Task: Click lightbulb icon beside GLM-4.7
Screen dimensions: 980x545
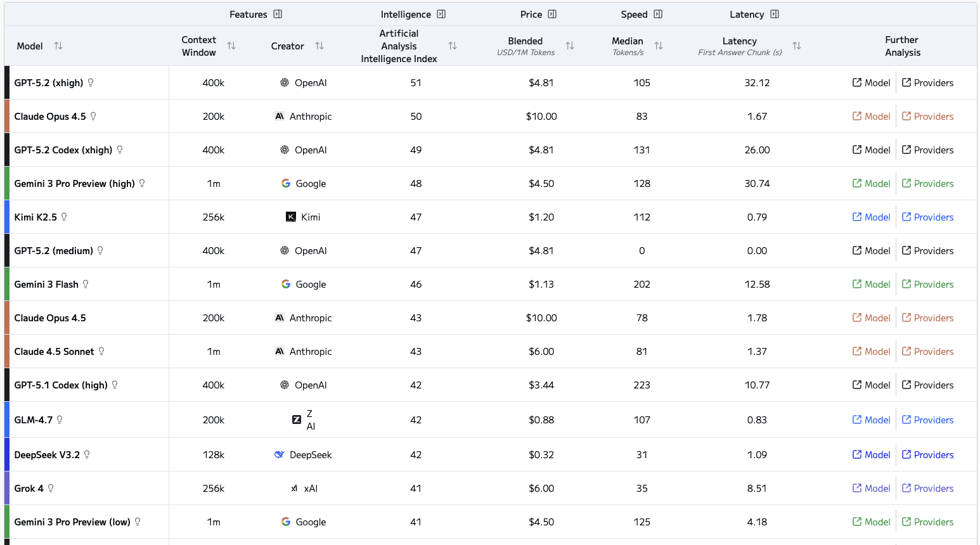Action: [x=60, y=420]
